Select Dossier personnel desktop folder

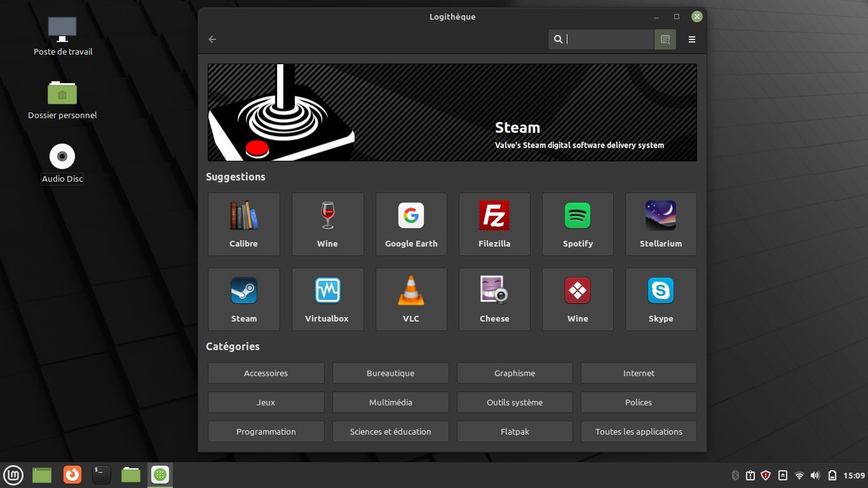(62, 100)
